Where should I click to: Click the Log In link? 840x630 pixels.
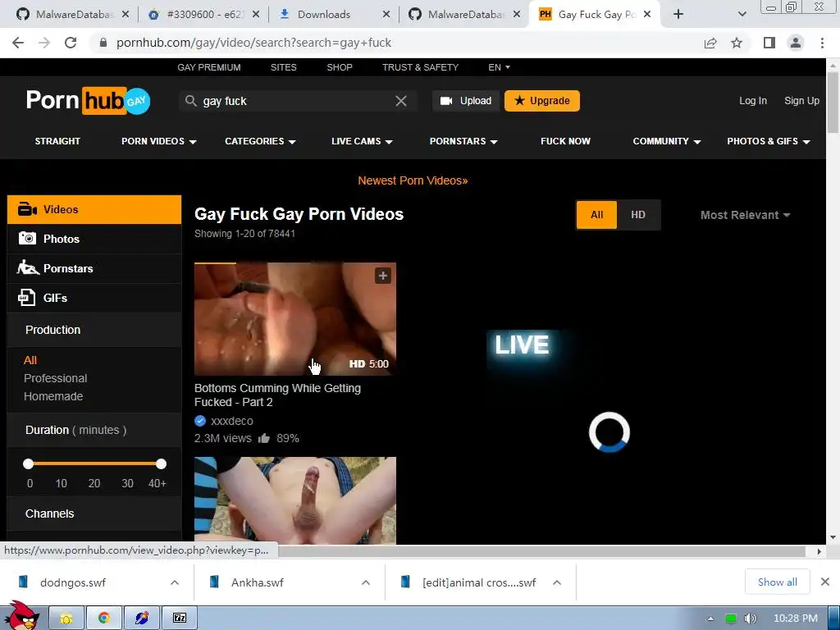(x=753, y=101)
